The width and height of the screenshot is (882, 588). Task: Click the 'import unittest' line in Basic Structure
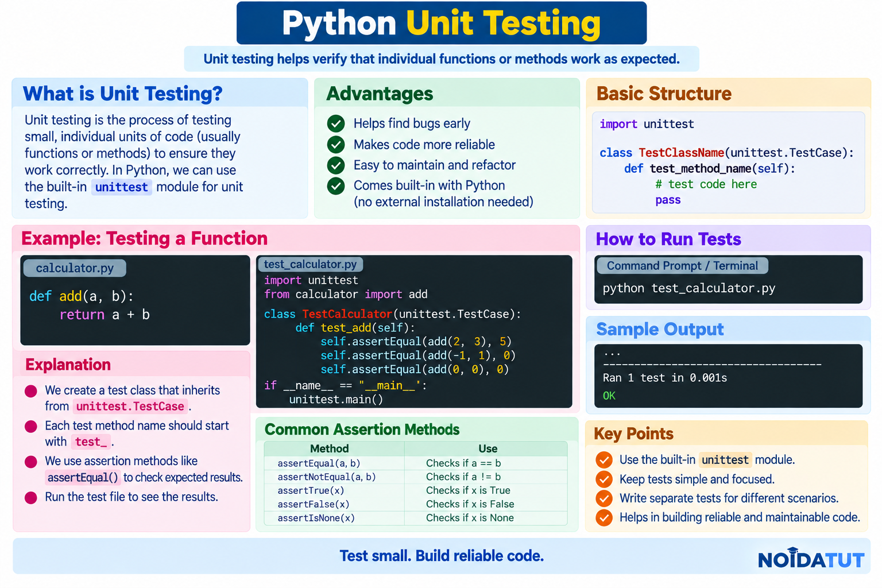pos(647,124)
